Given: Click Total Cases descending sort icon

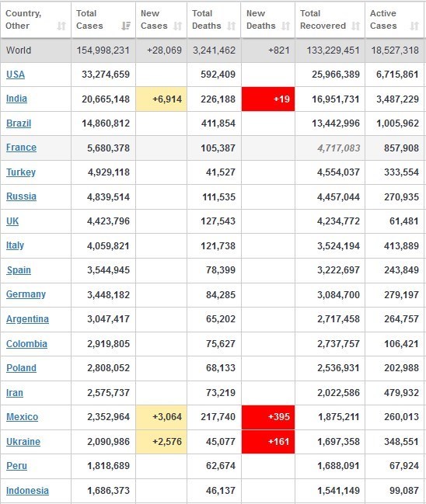Looking at the screenshot, I should [x=126, y=26].
